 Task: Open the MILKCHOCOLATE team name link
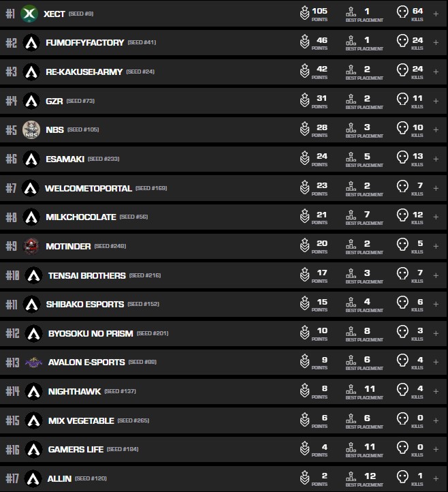tap(80, 217)
